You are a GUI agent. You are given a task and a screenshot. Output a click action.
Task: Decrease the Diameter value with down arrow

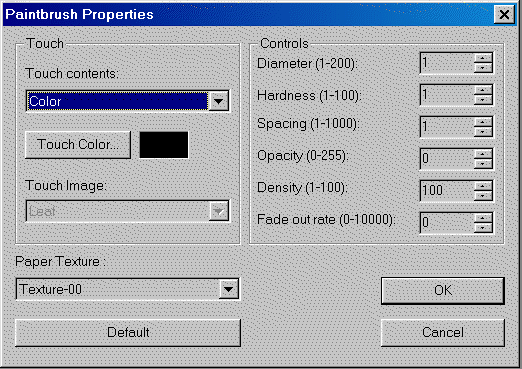[x=483, y=67]
